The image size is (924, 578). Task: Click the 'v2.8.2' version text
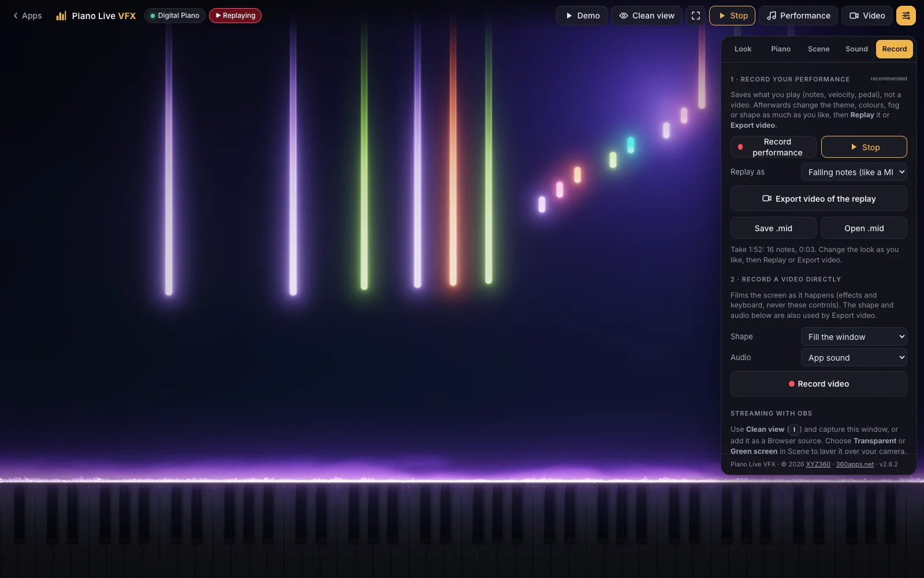[x=888, y=464]
